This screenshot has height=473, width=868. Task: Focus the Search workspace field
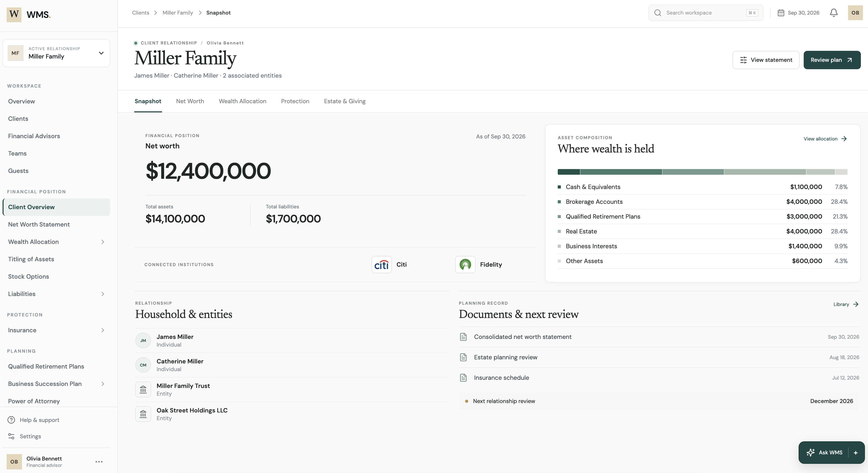706,13
